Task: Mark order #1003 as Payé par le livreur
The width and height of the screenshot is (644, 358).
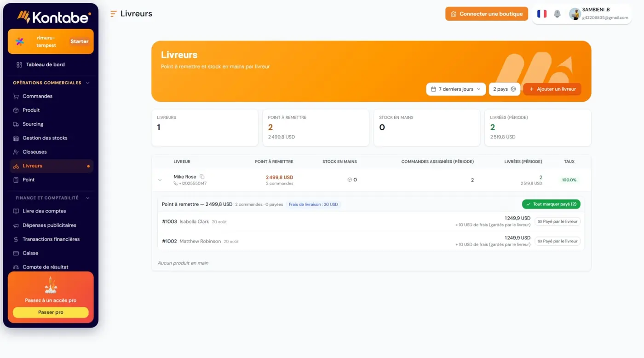Action: pyautogui.click(x=558, y=221)
